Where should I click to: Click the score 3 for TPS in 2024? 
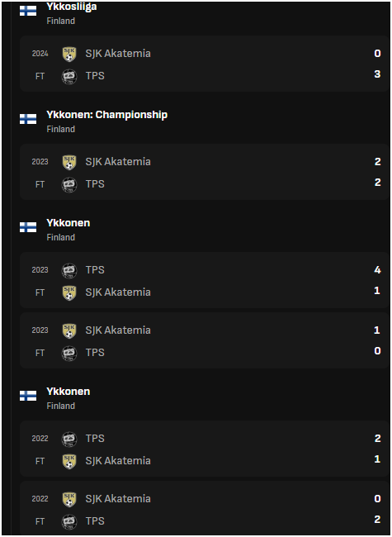click(377, 74)
